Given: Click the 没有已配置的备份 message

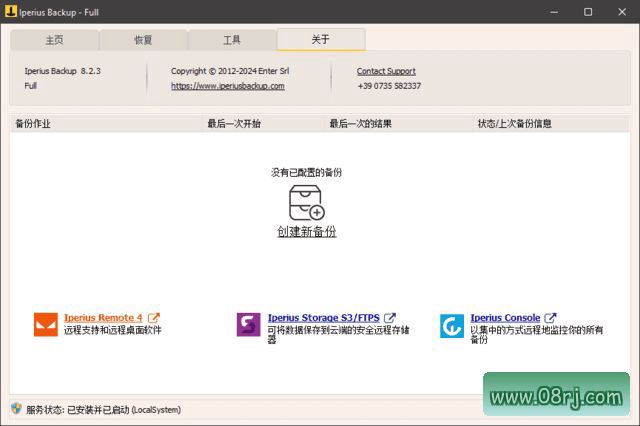Looking at the screenshot, I should point(307,172).
